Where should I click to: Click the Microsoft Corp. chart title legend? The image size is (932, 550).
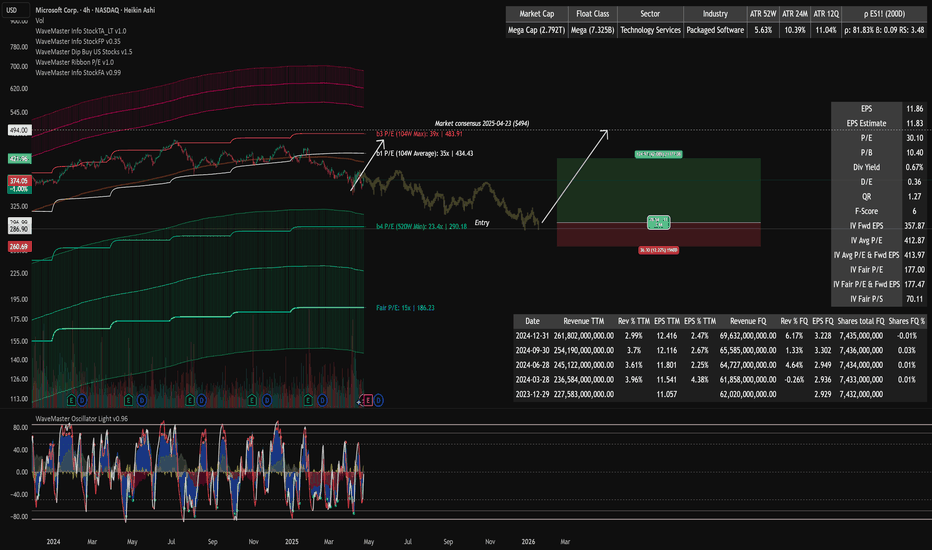[95, 10]
